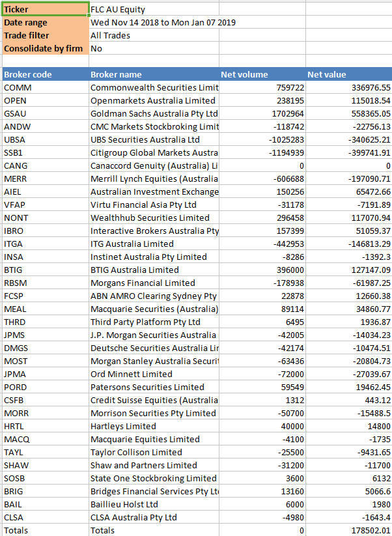Select the MERR broker code cell

point(45,178)
